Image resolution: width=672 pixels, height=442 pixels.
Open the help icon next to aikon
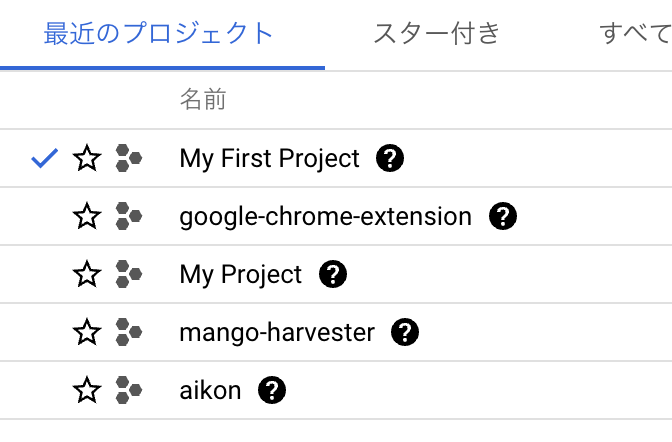tap(272, 390)
